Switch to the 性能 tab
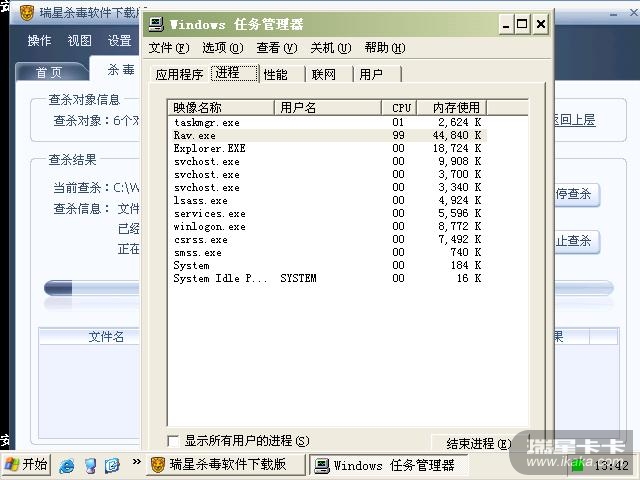The image size is (640, 480). 282,75
